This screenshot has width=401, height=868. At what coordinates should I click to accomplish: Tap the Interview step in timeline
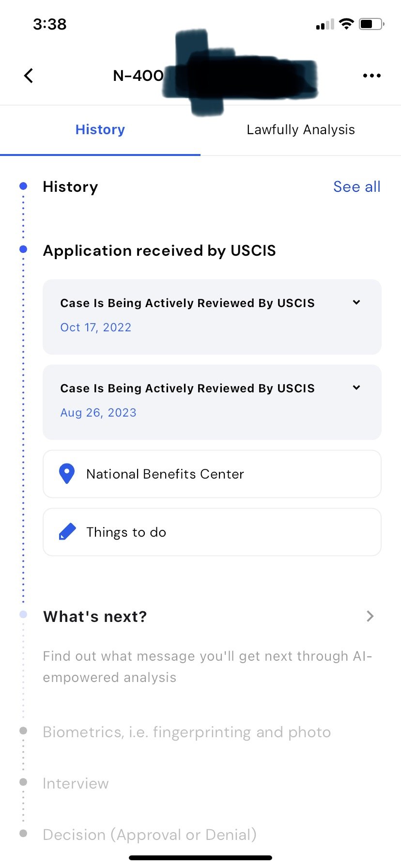click(76, 783)
